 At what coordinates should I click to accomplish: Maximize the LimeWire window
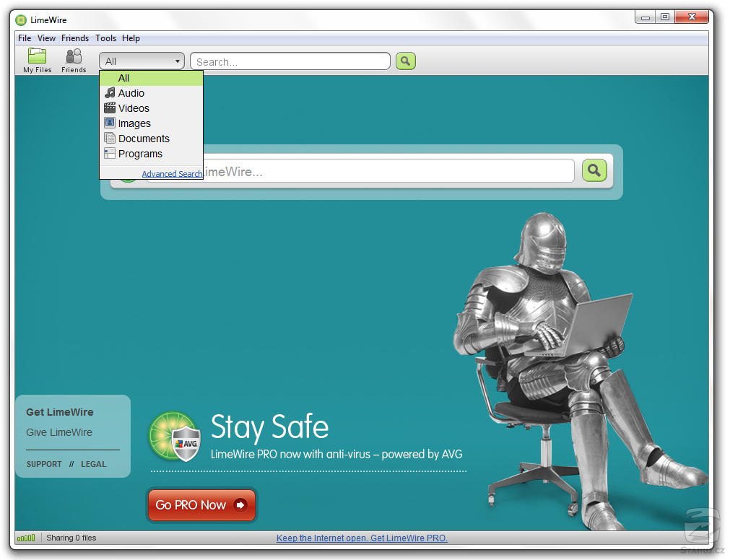tap(665, 17)
